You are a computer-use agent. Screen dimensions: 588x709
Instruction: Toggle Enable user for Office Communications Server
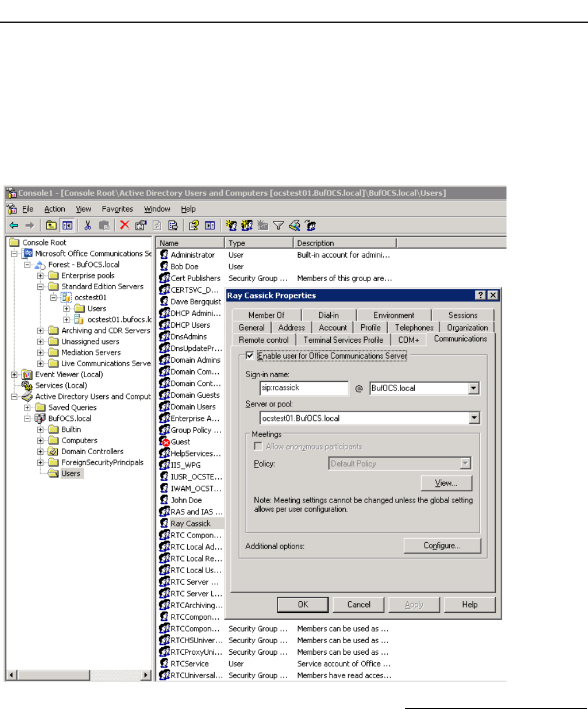(x=251, y=355)
